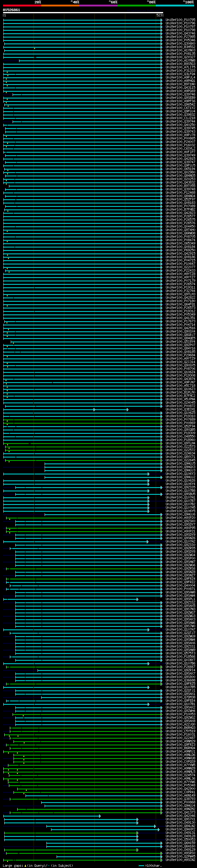Select hit label UniRef100_P26577
The image size is (197, 868).
coord(180,216)
